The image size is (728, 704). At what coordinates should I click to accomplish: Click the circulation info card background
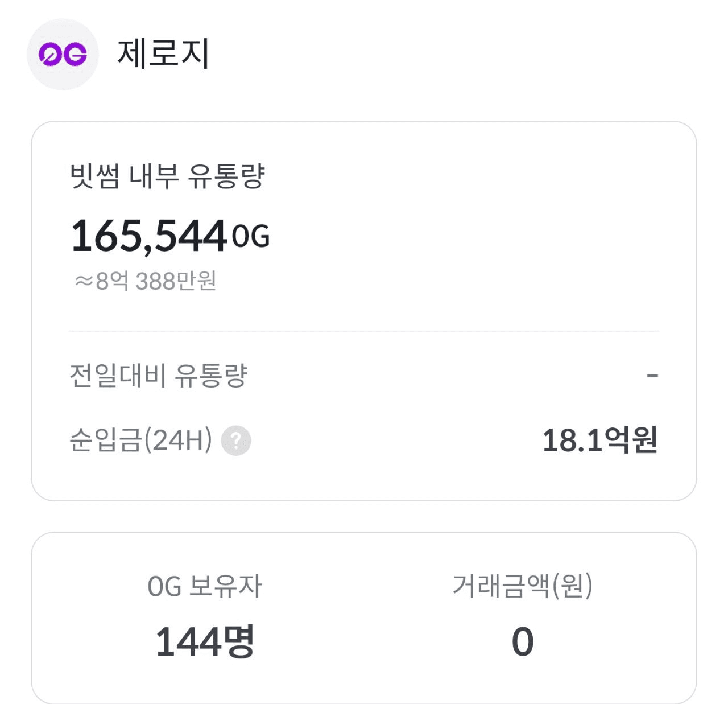364,311
